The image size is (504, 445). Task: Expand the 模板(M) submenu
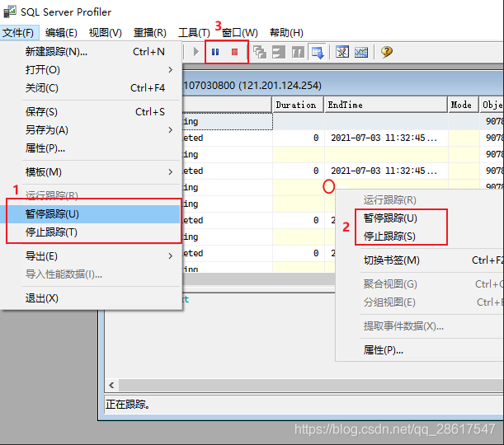tap(92, 172)
